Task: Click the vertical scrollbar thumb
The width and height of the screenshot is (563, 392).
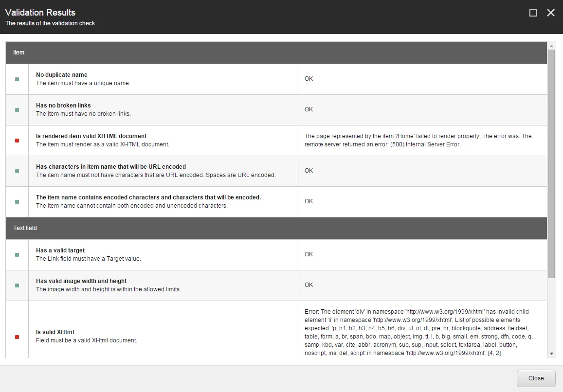Action: click(551, 164)
